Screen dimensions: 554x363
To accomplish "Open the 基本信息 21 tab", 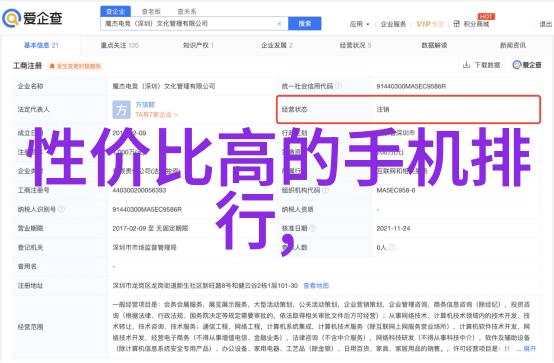I will pyautogui.click(x=41, y=45).
